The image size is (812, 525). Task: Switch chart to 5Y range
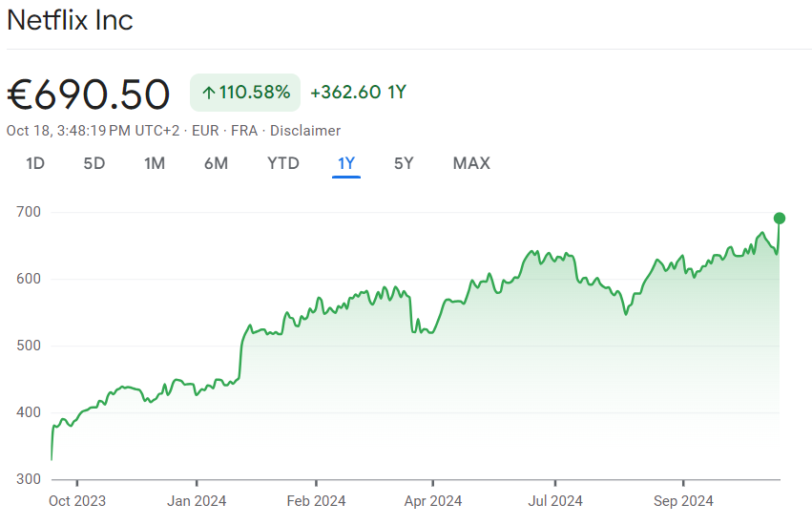tap(404, 163)
